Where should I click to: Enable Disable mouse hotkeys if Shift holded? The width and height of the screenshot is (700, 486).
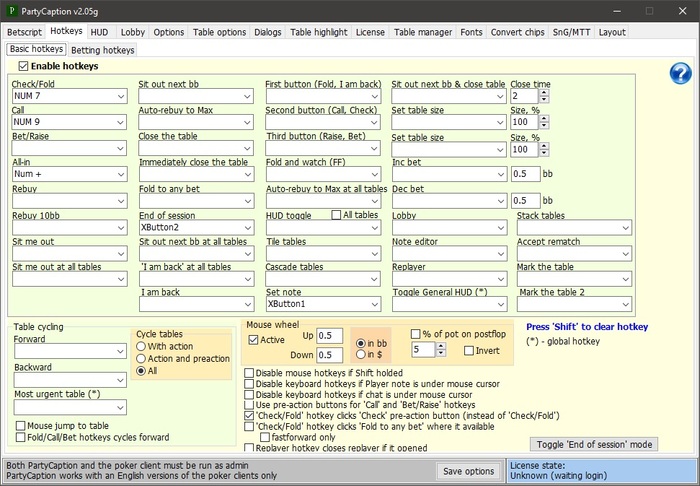click(x=249, y=373)
